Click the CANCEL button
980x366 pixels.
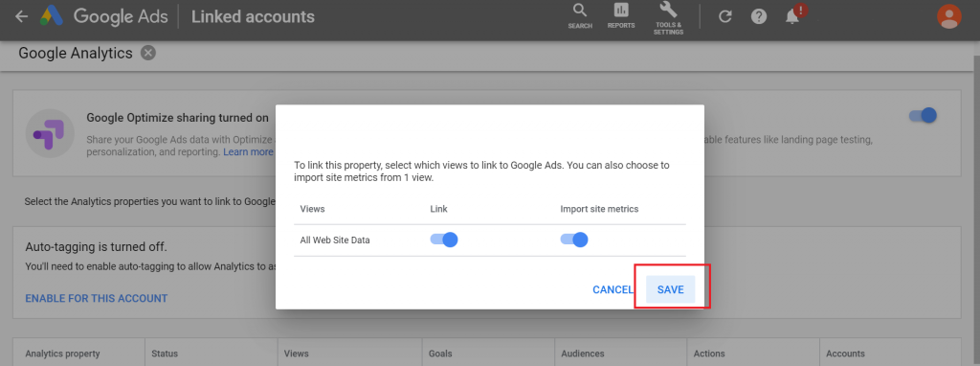click(612, 289)
